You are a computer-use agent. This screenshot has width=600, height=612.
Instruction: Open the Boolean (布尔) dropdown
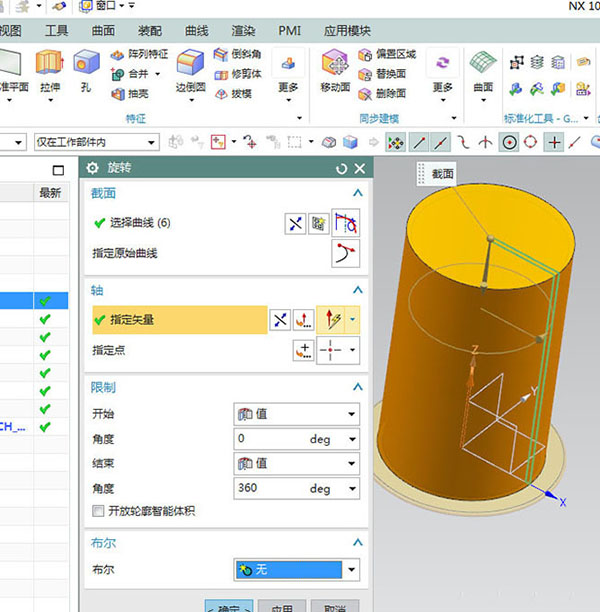pos(297,569)
